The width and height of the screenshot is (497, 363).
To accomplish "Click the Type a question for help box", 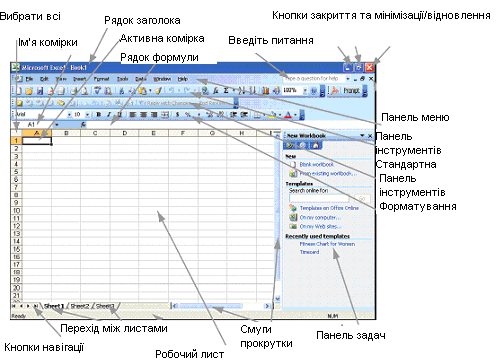I will click(x=314, y=79).
